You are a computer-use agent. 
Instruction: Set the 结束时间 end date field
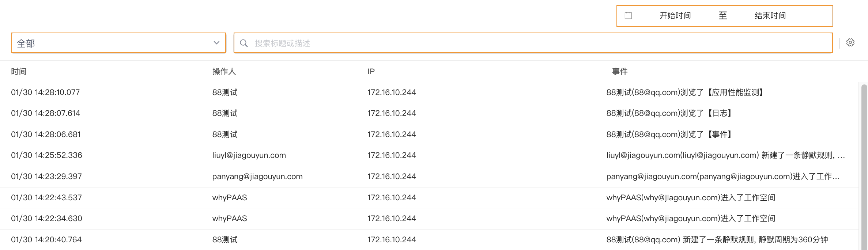tap(770, 16)
